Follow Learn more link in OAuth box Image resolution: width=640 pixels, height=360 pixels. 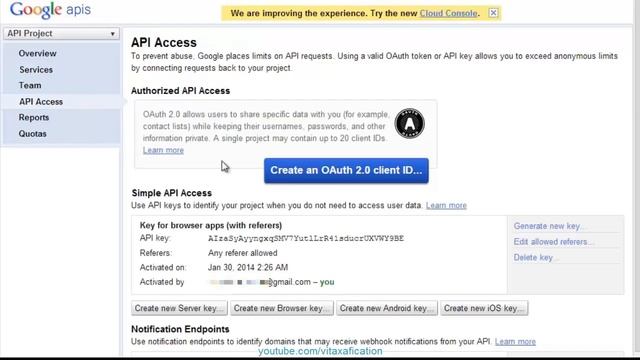pos(163,150)
